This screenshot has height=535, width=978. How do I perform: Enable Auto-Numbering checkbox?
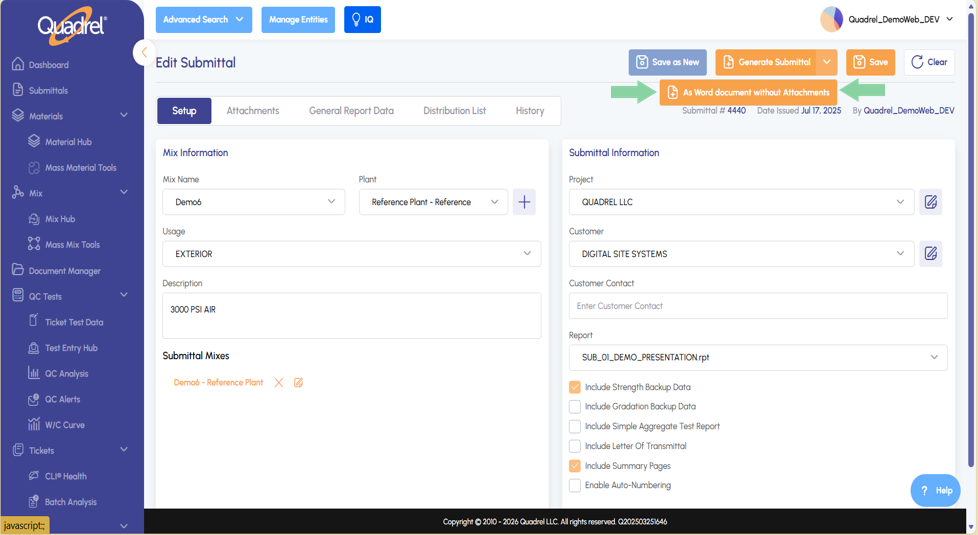coord(574,485)
